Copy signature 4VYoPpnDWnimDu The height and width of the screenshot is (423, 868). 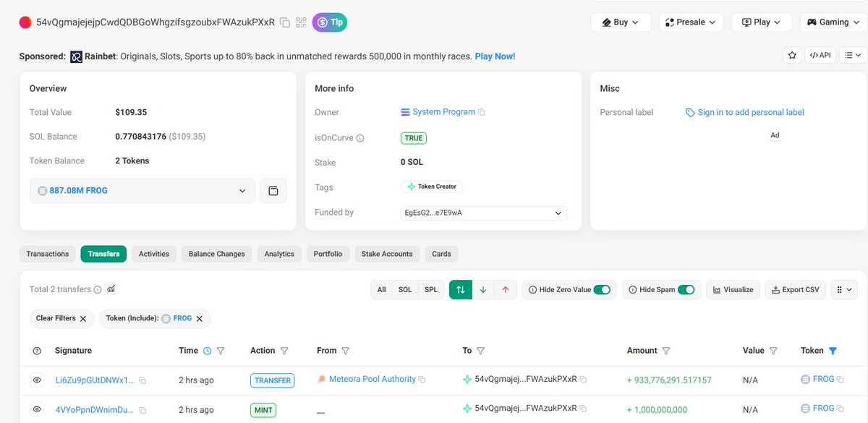(142, 410)
